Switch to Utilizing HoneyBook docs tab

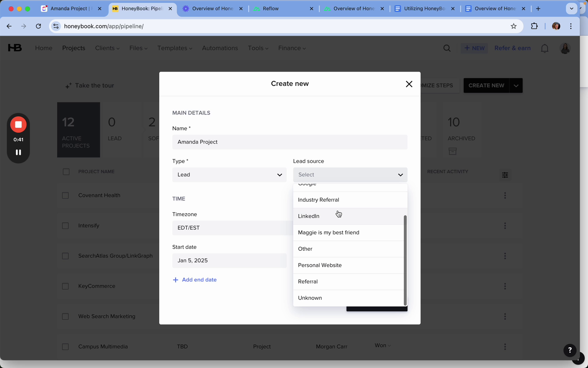pos(425,9)
